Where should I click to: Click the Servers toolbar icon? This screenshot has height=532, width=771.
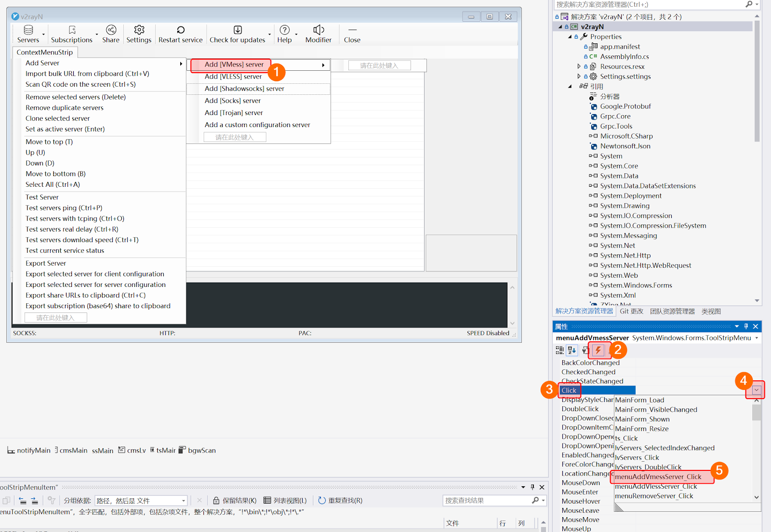click(x=28, y=30)
